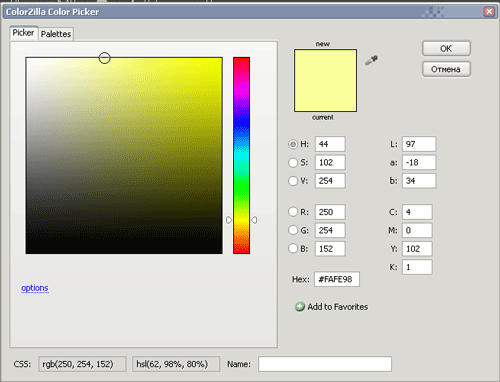Click the right hue slider arrow handle
Viewport: 500px width, 382px height.
point(254,220)
